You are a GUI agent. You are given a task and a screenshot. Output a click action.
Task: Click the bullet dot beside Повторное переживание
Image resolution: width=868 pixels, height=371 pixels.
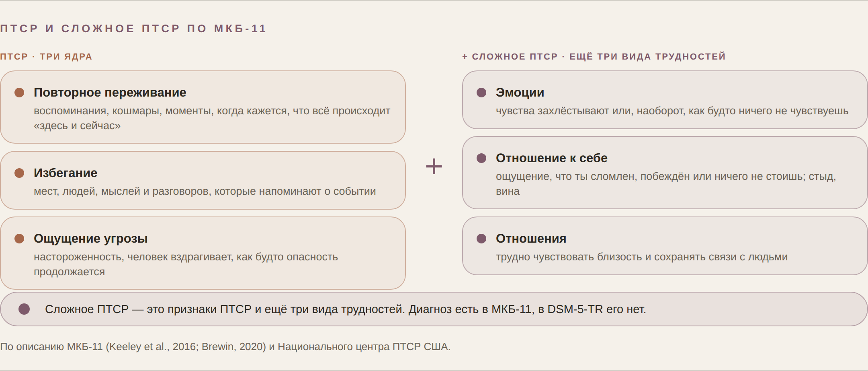coord(19,93)
